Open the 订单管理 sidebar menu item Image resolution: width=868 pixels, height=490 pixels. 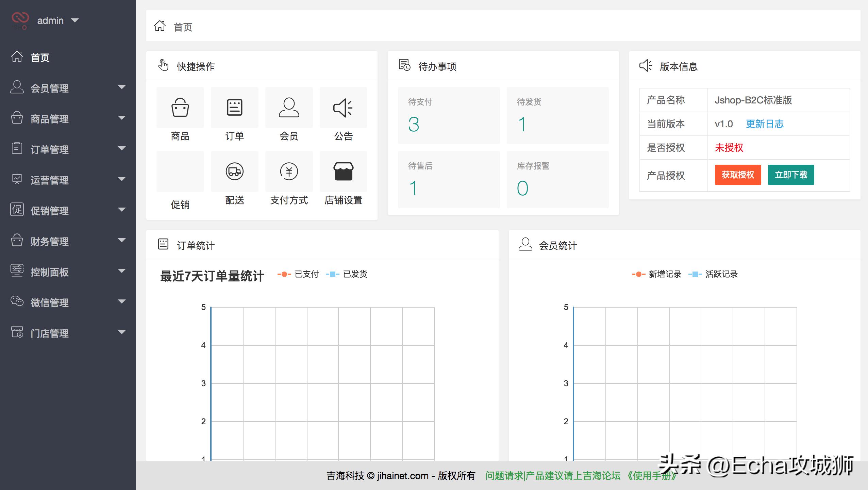(49, 149)
